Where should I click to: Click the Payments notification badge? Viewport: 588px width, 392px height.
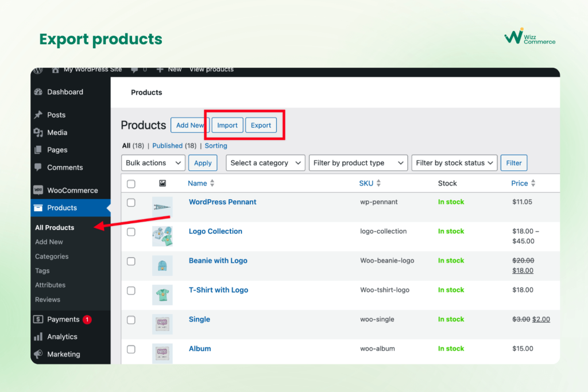coord(87,319)
